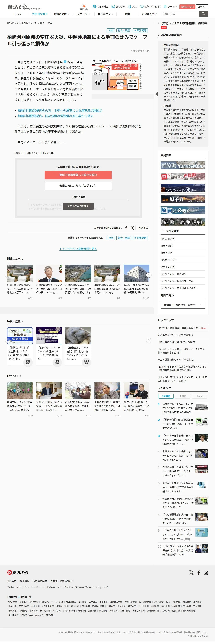This screenshot has width=215, height=644.
Task: Expand the カテゴリ別 dropdown menu
Action: (40, 14)
